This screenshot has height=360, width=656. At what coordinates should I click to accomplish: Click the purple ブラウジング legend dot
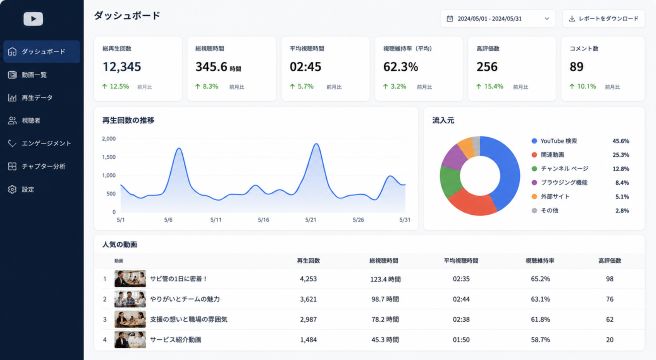[x=534, y=183]
